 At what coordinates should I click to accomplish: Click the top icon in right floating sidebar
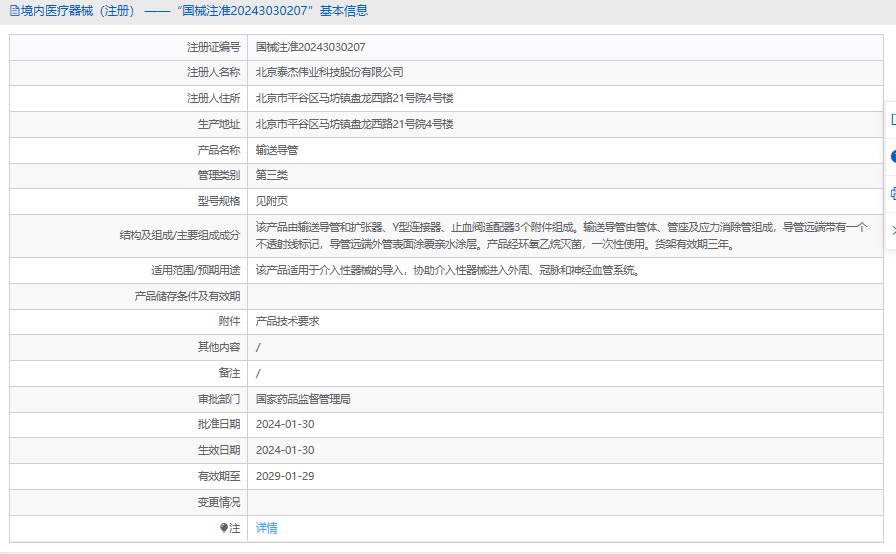[x=893, y=119]
